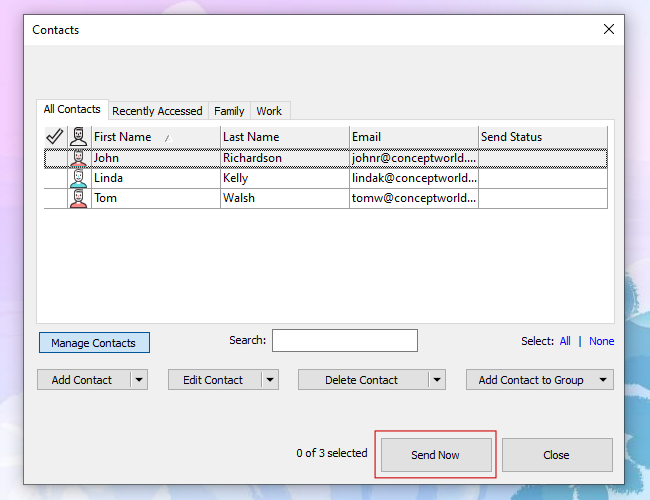Switch to the Family tab
The height and width of the screenshot is (500, 650).
click(229, 111)
